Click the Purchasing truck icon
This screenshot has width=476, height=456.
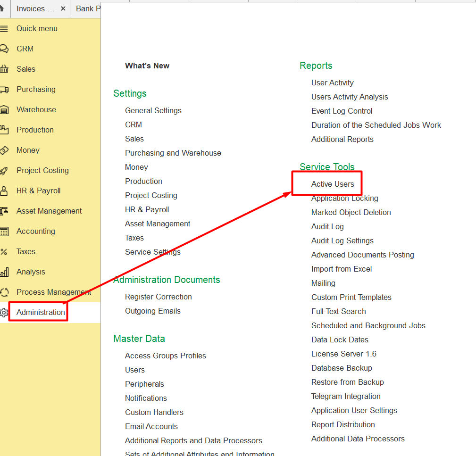pyautogui.click(x=4, y=89)
